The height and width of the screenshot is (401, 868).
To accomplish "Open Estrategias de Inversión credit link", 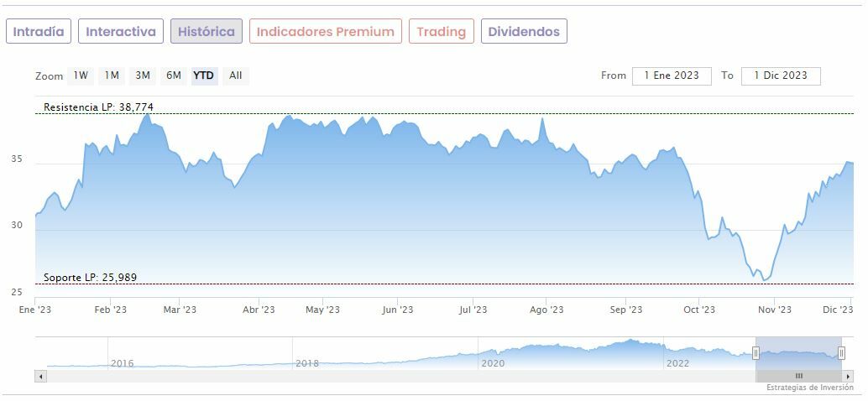I will point(809,388).
